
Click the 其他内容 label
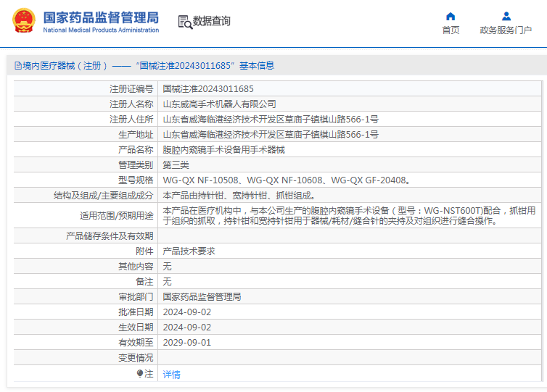click(136, 267)
